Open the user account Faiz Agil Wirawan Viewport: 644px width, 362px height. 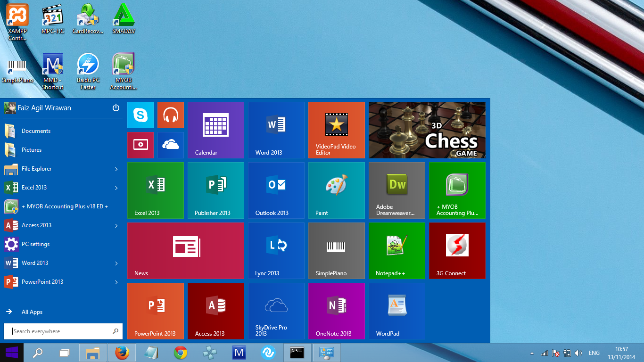pos(38,108)
